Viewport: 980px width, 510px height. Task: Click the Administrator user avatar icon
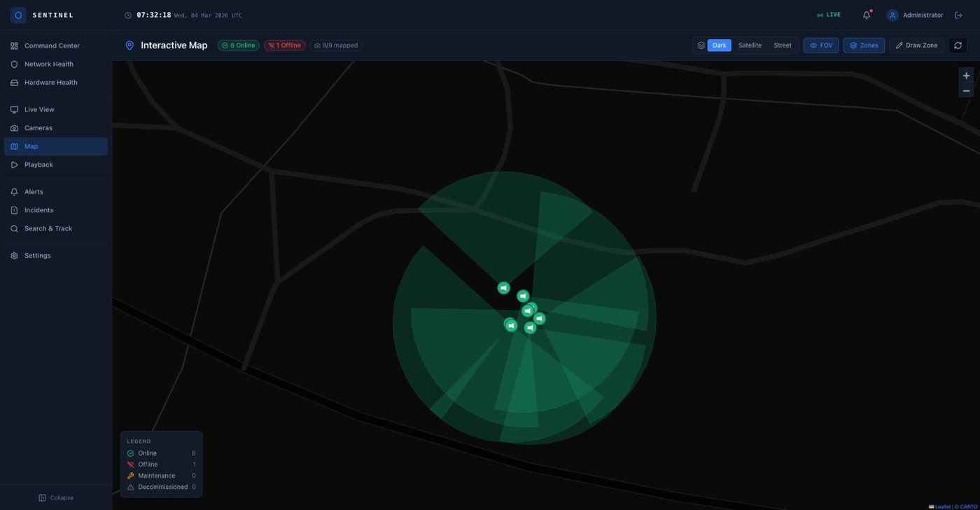892,15
